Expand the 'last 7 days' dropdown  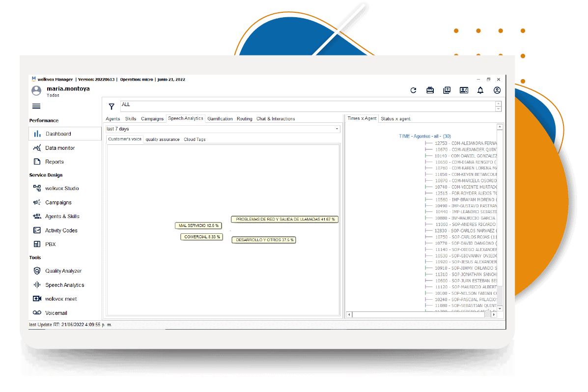[x=337, y=129]
